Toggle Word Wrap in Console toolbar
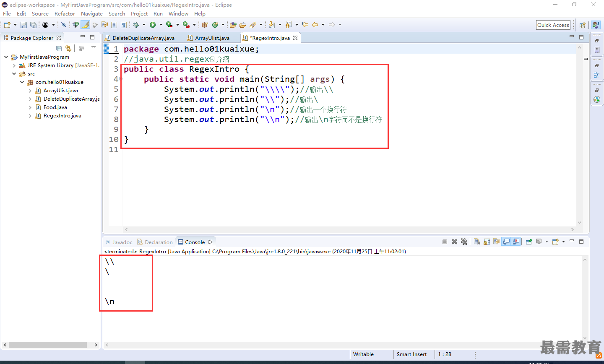604x364 pixels. (x=497, y=242)
